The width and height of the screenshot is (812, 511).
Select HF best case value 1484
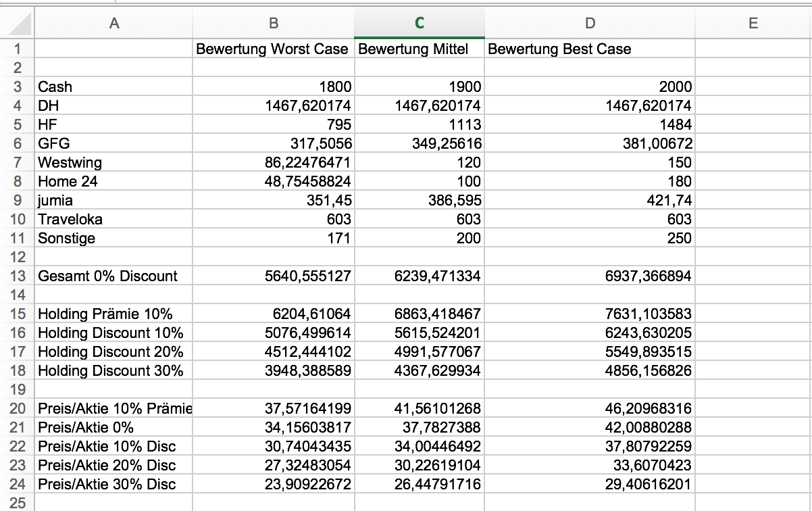click(590, 124)
